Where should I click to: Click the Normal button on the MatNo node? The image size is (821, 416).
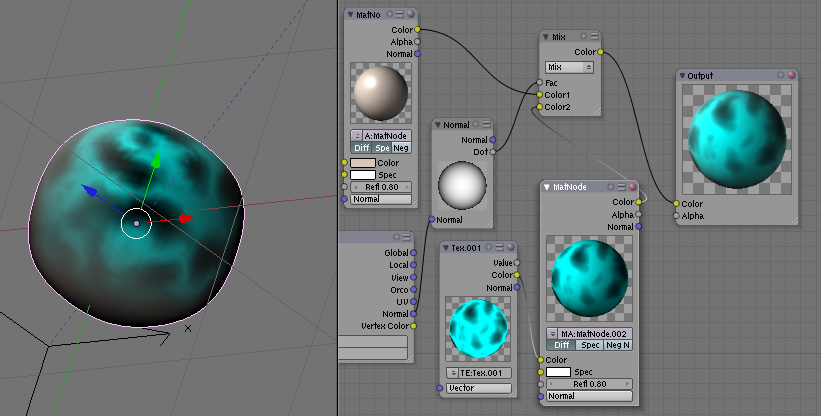click(381, 199)
